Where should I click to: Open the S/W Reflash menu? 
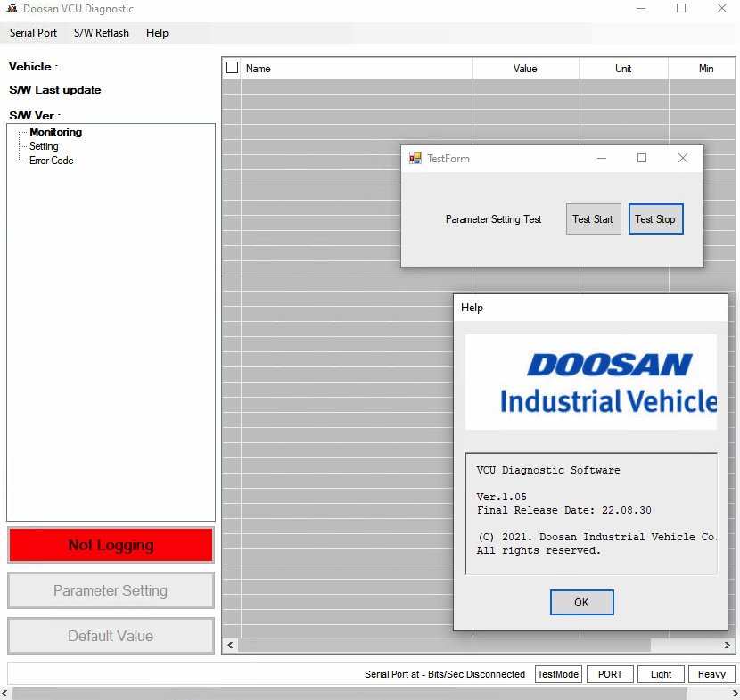[x=102, y=33]
